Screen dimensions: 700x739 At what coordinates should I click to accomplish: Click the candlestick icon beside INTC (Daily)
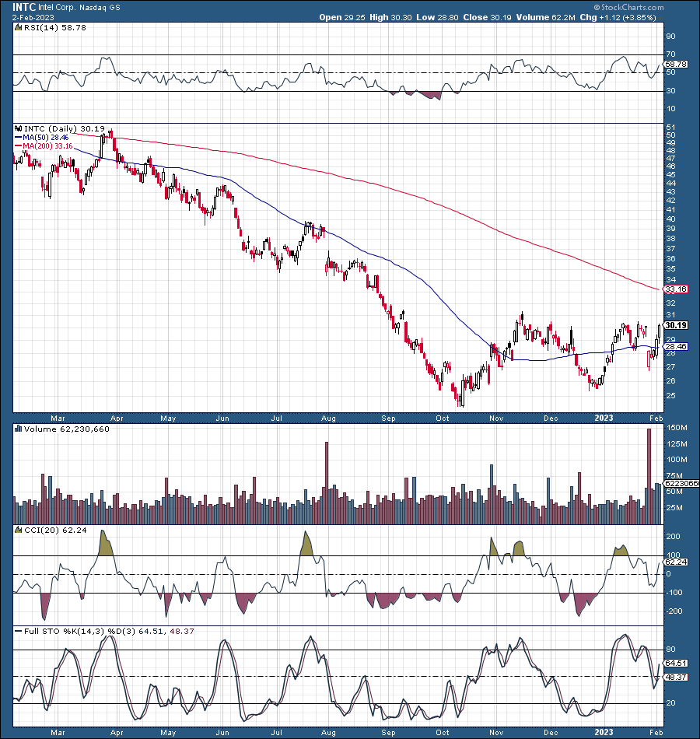coord(19,128)
